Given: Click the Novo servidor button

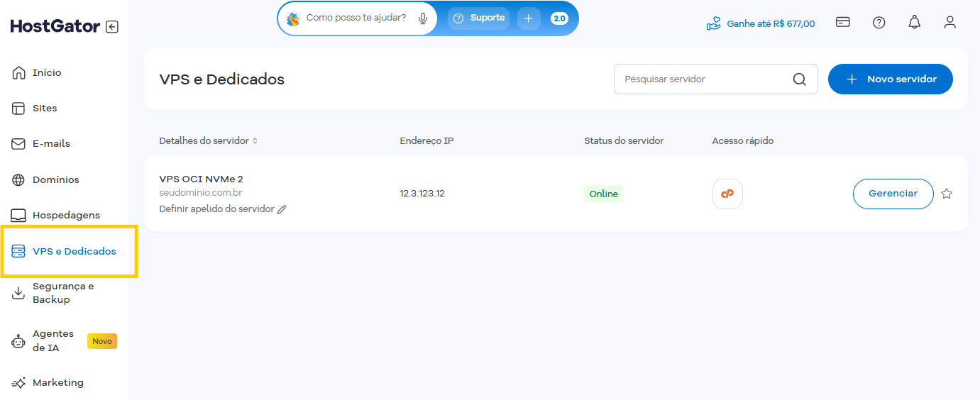Looking at the screenshot, I should [x=891, y=79].
